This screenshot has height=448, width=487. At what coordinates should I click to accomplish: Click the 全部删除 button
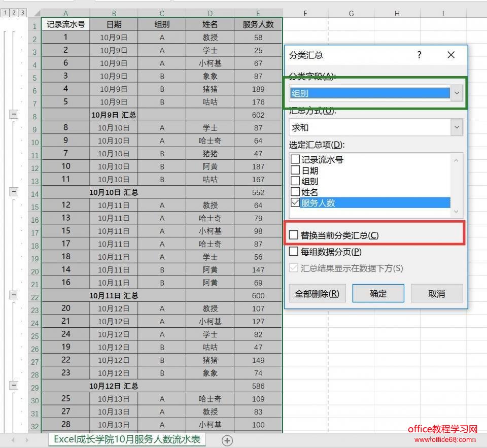[317, 293]
